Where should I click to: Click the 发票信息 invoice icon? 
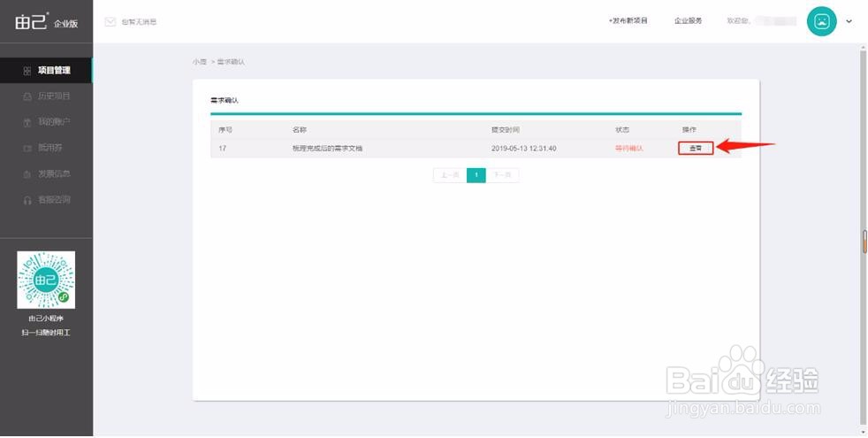[x=27, y=174]
